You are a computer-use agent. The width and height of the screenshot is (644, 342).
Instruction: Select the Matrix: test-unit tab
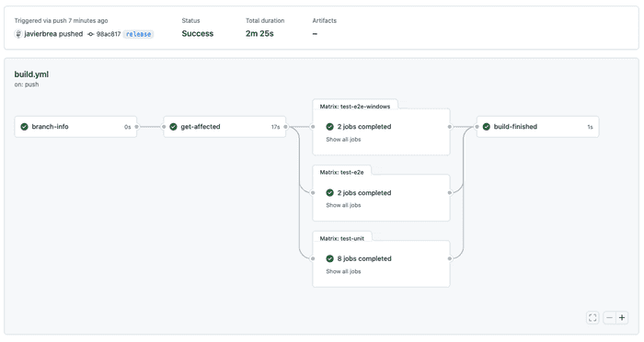point(341,238)
